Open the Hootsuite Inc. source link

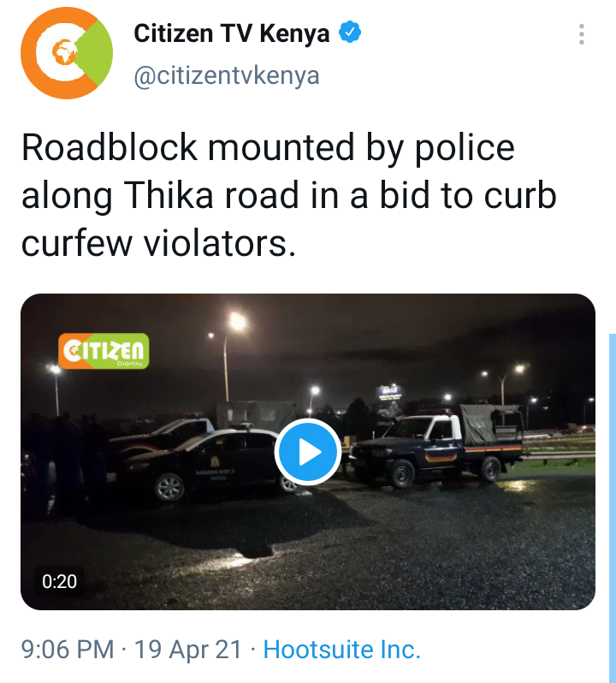pos(341,650)
